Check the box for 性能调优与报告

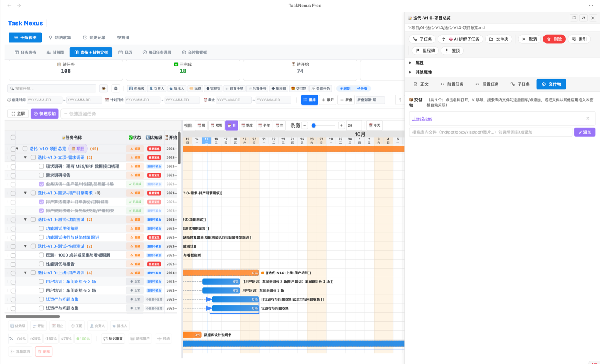point(41,264)
